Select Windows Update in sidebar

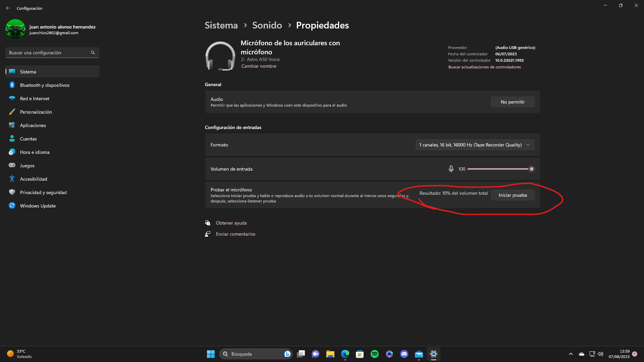pos(38,206)
